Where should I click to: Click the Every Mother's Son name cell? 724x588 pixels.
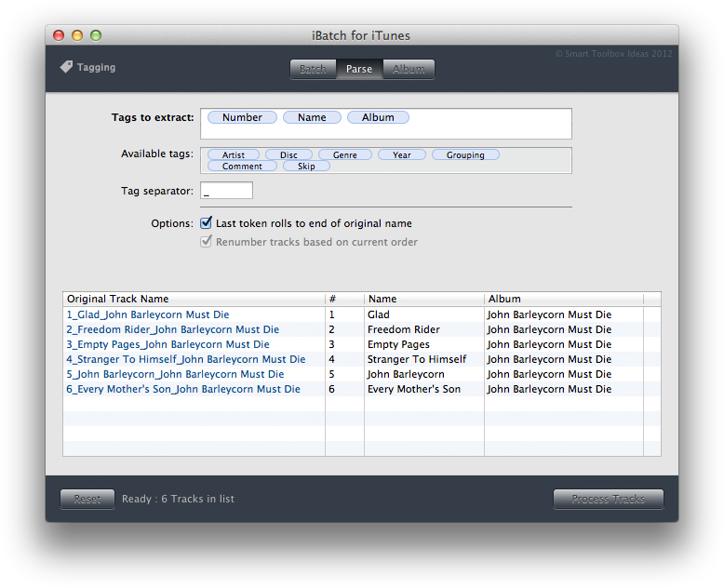423,389
